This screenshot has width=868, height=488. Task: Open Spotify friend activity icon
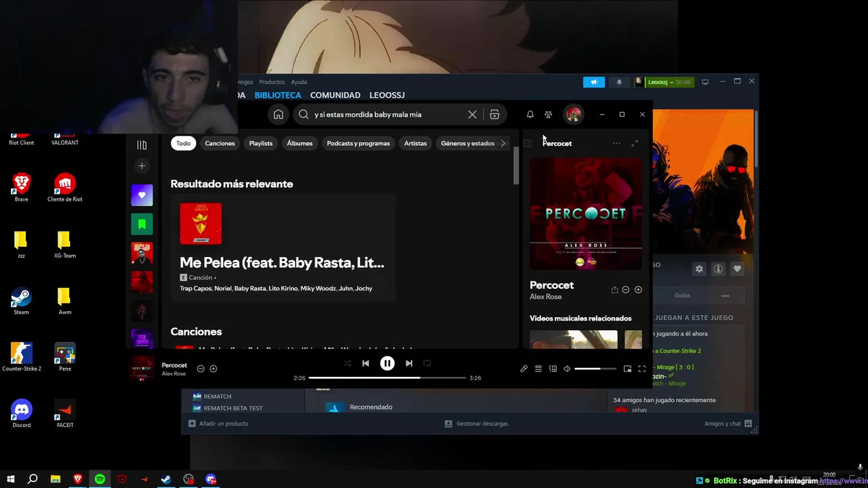click(x=549, y=115)
